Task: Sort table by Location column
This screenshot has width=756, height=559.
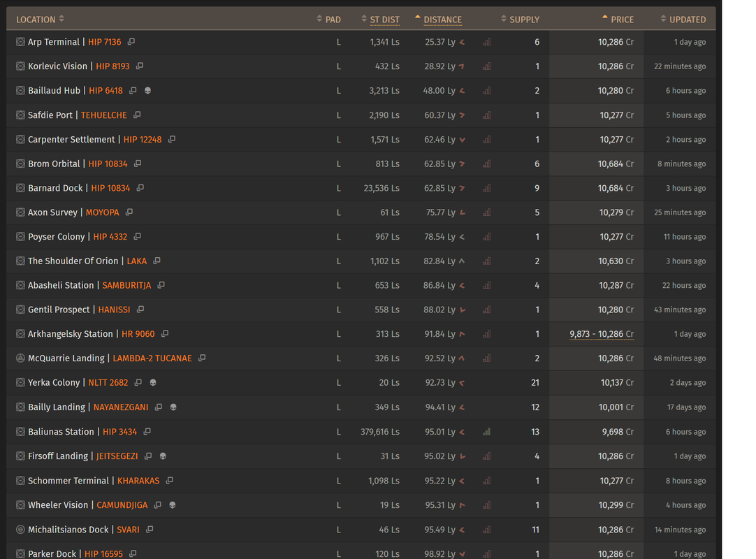Action: [40, 20]
